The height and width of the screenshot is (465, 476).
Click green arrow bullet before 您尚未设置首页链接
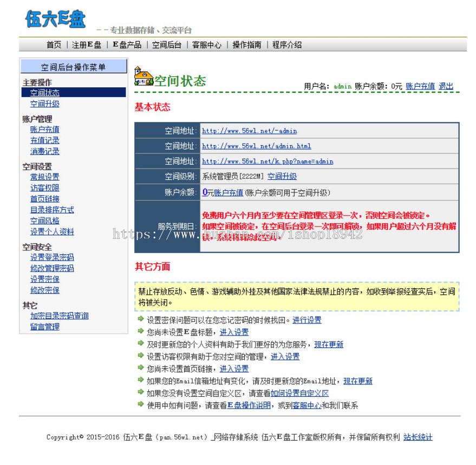pos(141,367)
